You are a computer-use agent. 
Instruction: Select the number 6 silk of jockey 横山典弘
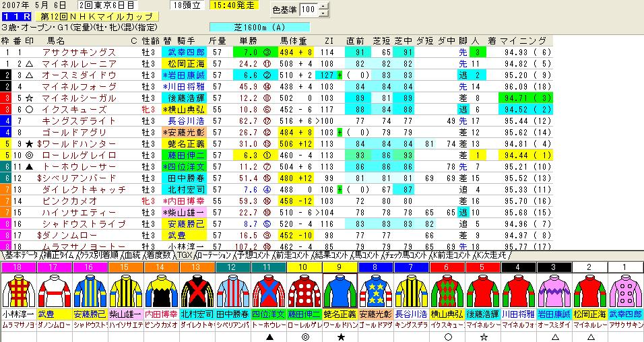pos(447,291)
